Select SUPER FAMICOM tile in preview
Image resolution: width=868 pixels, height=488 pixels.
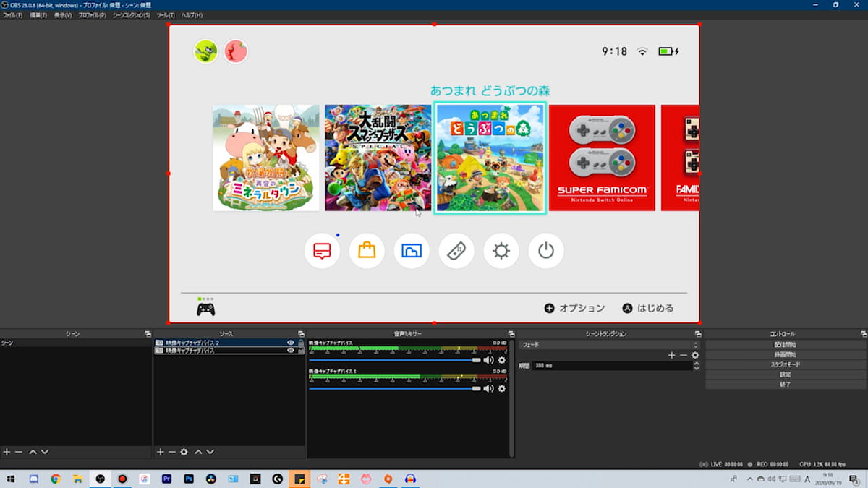coord(602,158)
